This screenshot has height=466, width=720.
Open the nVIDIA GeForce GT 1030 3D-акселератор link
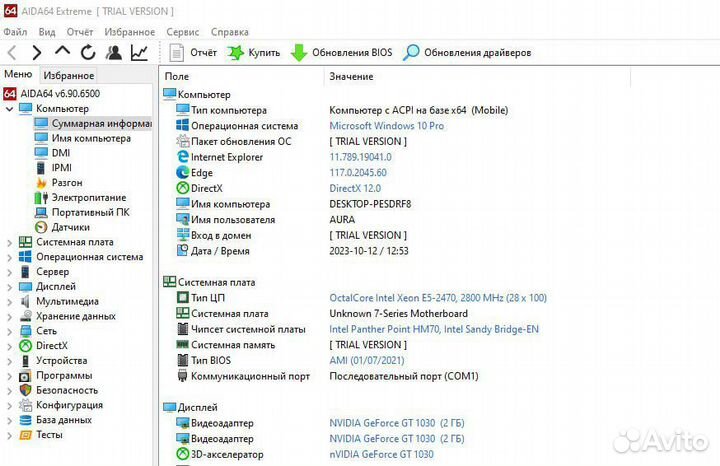pos(382,454)
